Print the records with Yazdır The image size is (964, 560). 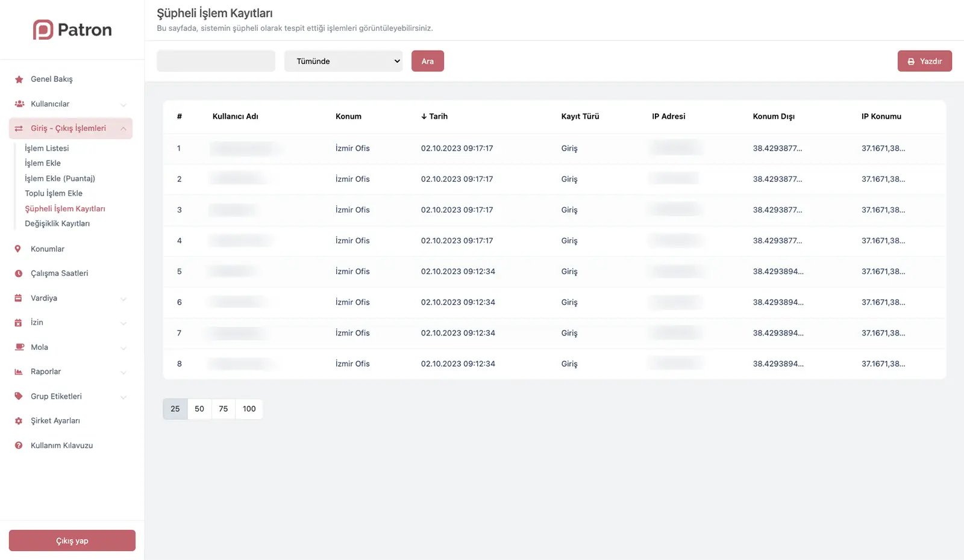coord(924,61)
